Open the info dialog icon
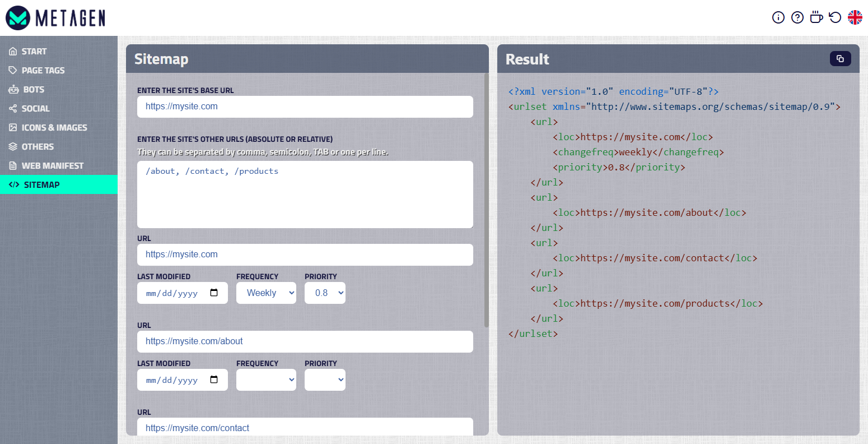Image resolution: width=868 pixels, height=444 pixels. point(778,17)
